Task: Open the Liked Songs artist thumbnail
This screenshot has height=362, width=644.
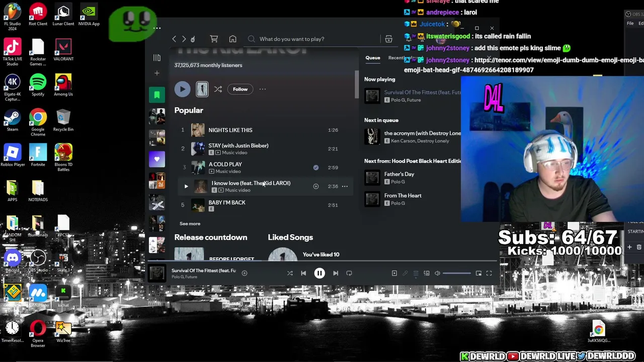Action: pos(283,254)
